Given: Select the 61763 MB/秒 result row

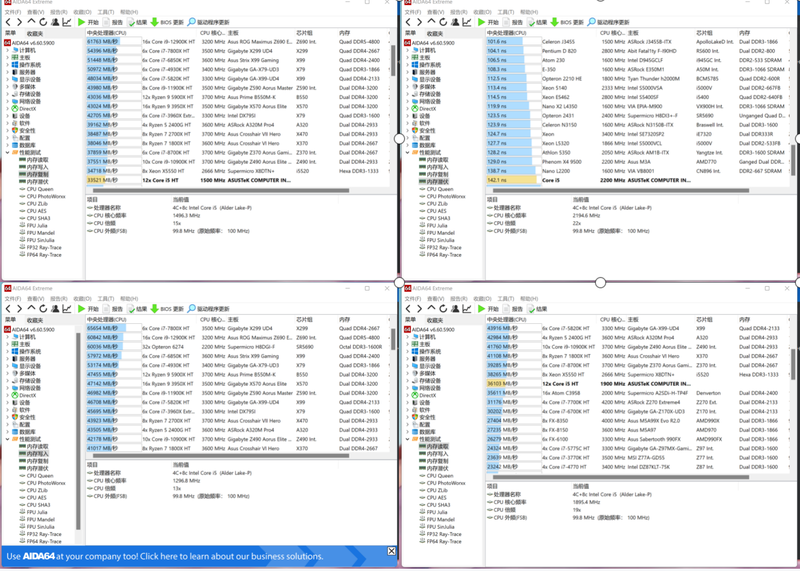Looking at the screenshot, I should [237, 42].
